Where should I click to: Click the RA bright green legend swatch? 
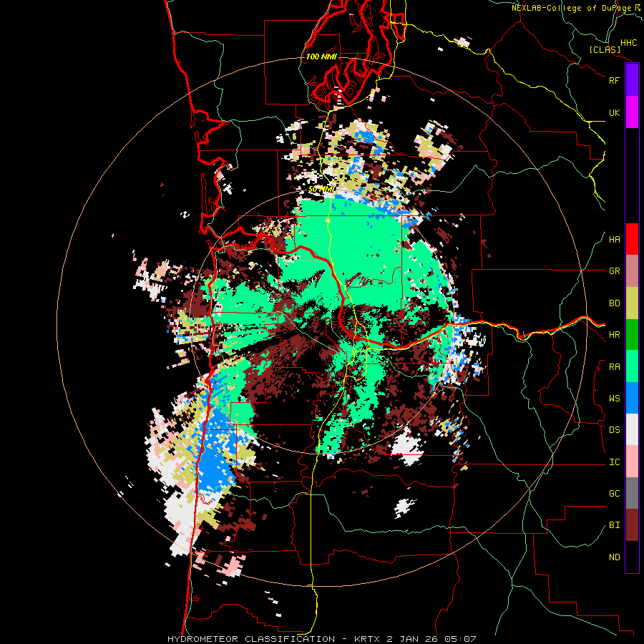632,366
